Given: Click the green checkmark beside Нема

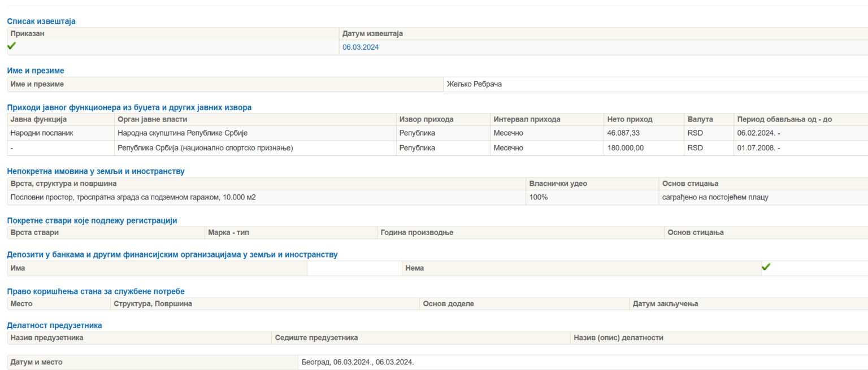Looking at the screenshot, I should pos(766,267).
